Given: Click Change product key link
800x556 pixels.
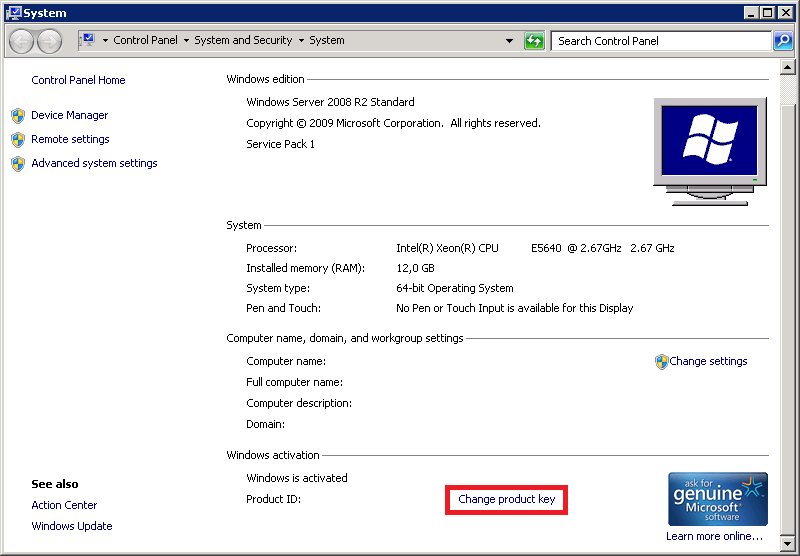Looking at the screenshot, I should pyautogui.click(x=507, y=499).
